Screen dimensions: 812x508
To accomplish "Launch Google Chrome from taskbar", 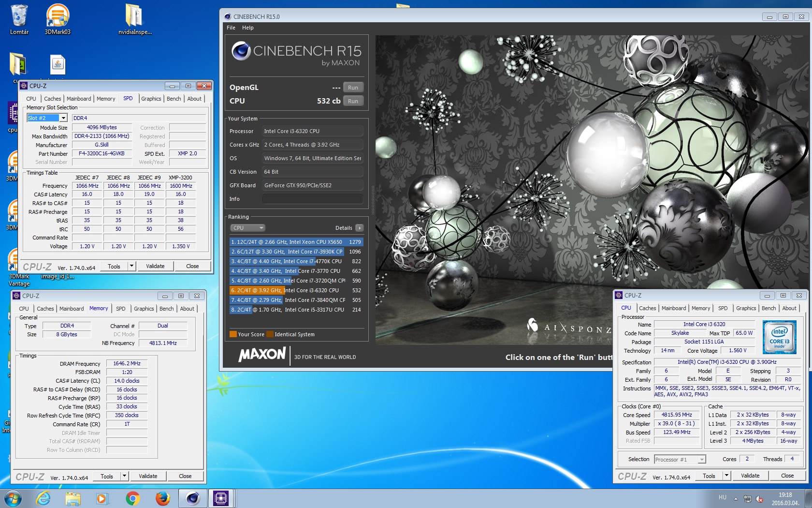I will point(132,498).
